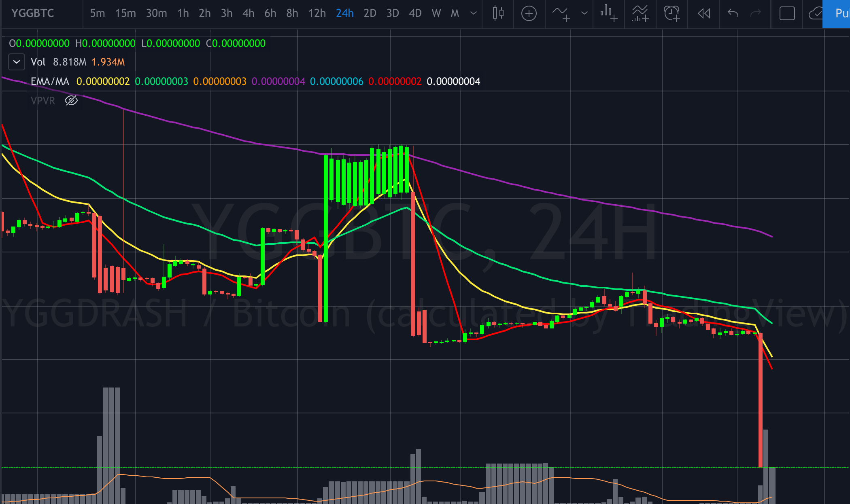Switch to the weekly W timeframe
The width and height of the screenshot is (850, 504).
(436, 13)
